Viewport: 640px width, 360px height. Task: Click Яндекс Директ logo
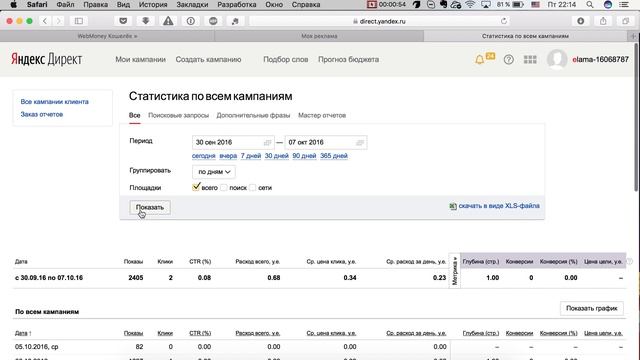pos(47,59)
